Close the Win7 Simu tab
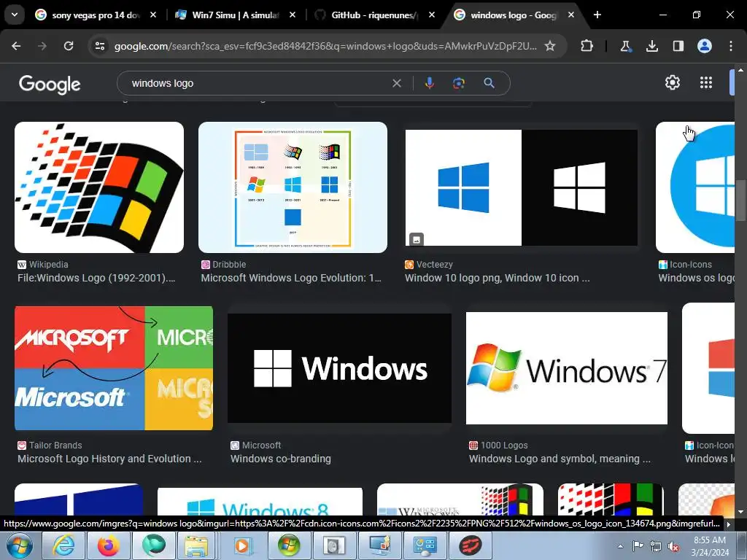 293,15
